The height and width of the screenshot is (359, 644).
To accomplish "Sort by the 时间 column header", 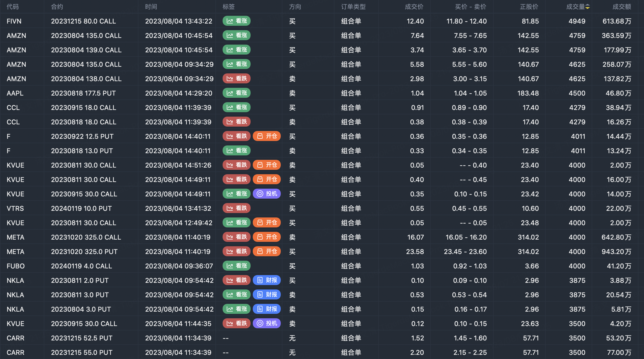I will [x=151, y=7].
